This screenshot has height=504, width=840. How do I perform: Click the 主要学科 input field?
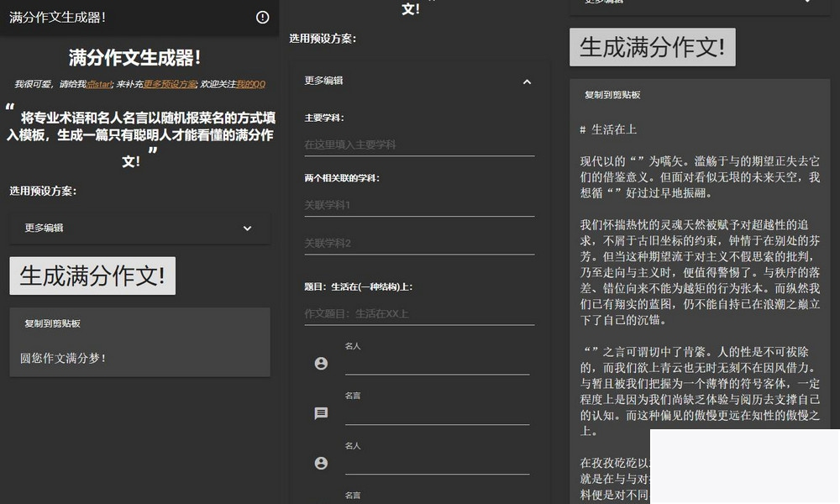420,143
